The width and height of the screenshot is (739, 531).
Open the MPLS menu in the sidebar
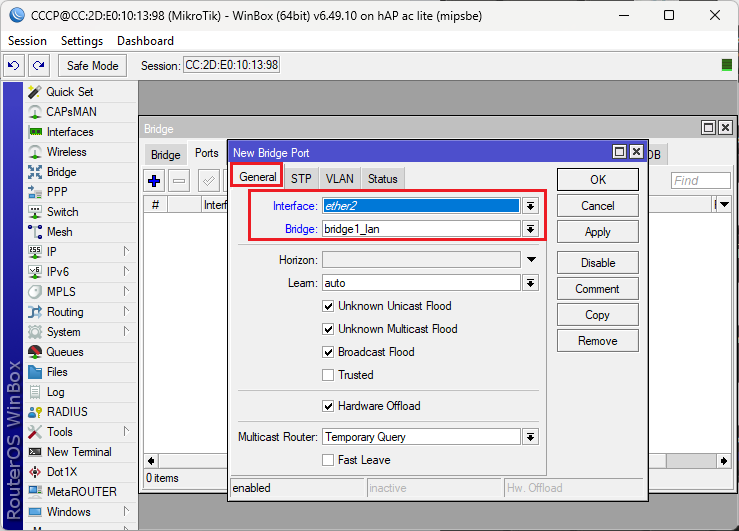(61, 292)
